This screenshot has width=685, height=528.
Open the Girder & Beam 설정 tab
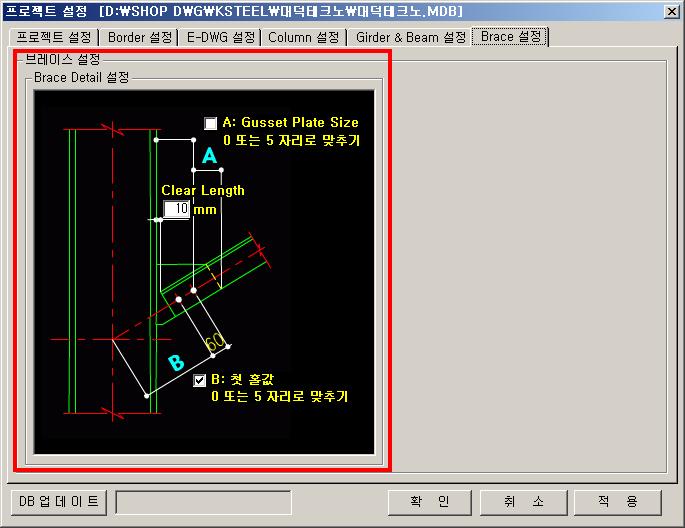411,38
